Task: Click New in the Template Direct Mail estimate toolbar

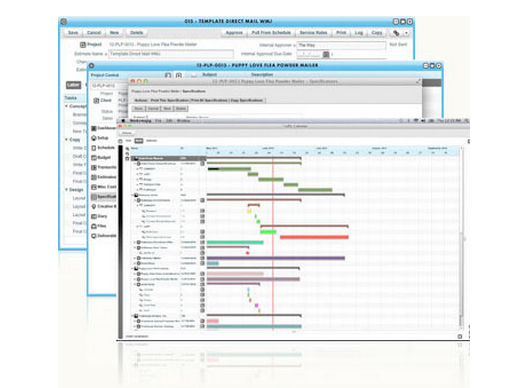Action: [114, 33]
